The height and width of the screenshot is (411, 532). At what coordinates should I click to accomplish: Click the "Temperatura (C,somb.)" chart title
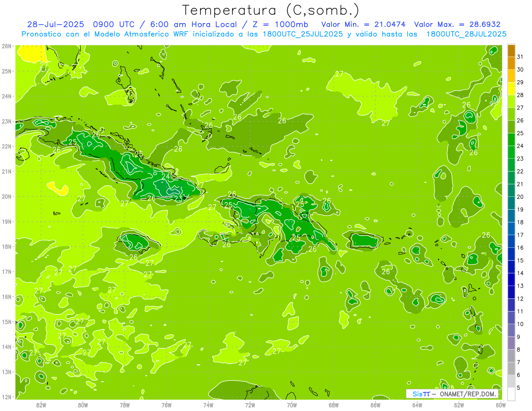point(271,10)
